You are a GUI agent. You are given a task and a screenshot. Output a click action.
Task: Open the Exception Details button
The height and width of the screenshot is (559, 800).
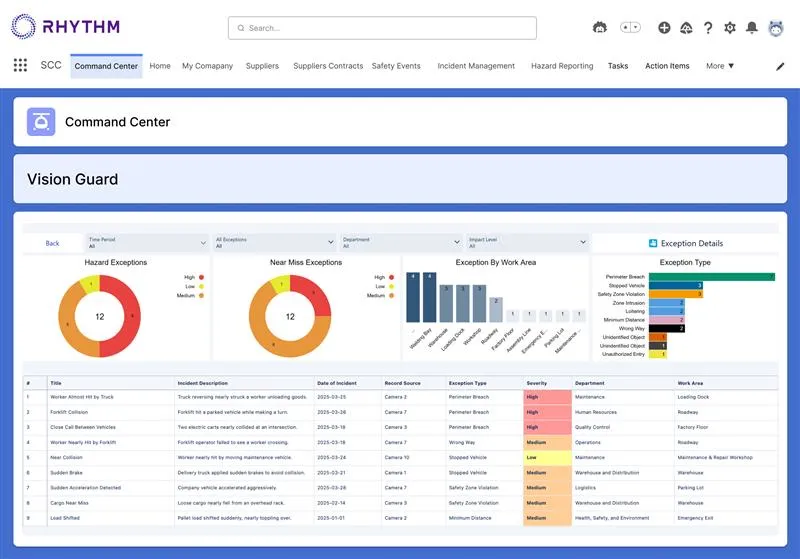tap(685, 243)
